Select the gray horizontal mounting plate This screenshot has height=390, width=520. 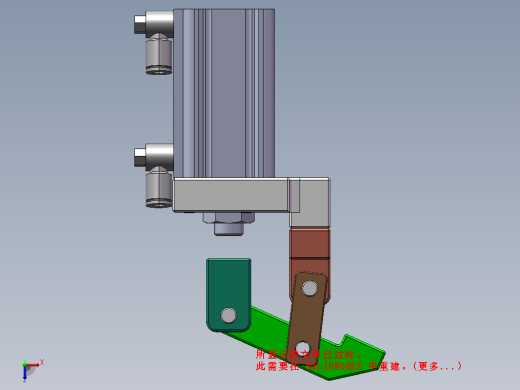point(230,195)
